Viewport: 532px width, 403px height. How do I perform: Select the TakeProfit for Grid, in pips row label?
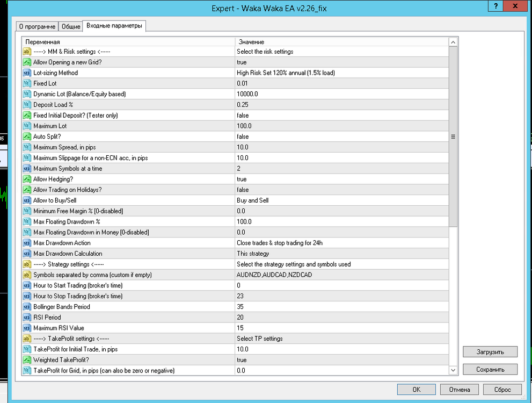104,370
